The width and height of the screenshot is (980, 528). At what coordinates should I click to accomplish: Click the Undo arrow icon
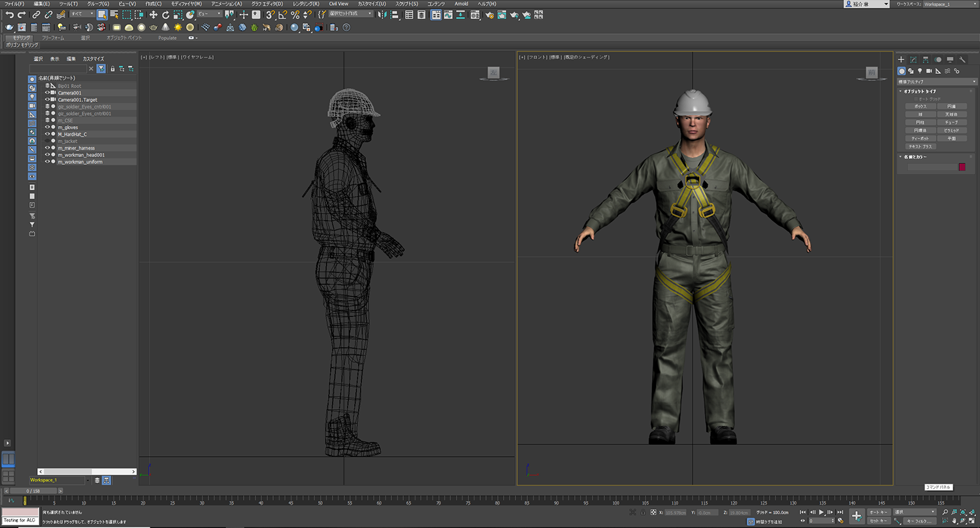coord(9,14)
